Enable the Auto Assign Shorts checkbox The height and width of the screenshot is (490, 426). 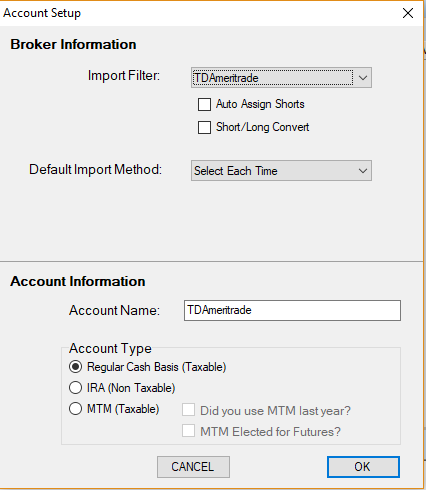point(204,104)
